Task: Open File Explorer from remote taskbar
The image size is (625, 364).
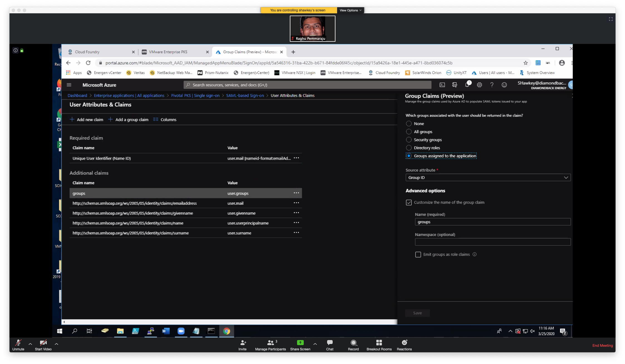Action: (120, 331)
